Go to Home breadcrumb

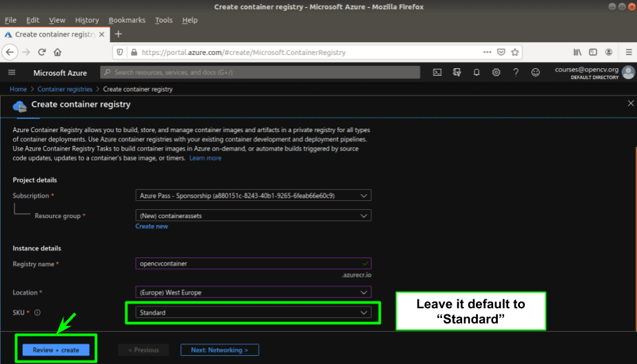[x=19, y=89]
